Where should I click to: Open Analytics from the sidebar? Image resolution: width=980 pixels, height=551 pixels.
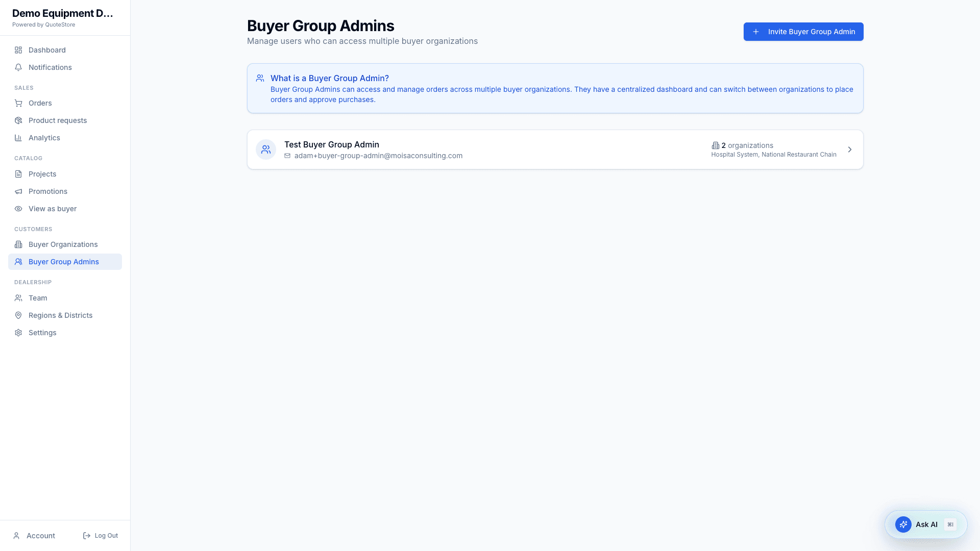pos(65,138)
